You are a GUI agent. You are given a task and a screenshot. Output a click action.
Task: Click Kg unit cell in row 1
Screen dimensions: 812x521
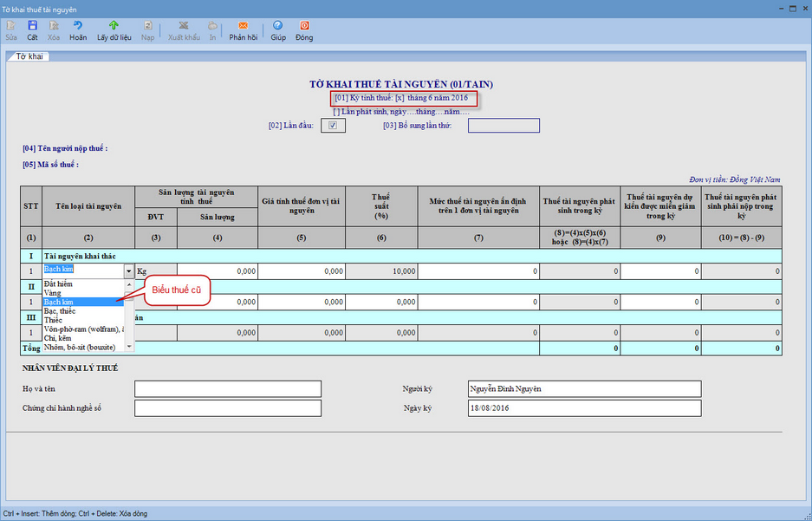tap(156, 271)
